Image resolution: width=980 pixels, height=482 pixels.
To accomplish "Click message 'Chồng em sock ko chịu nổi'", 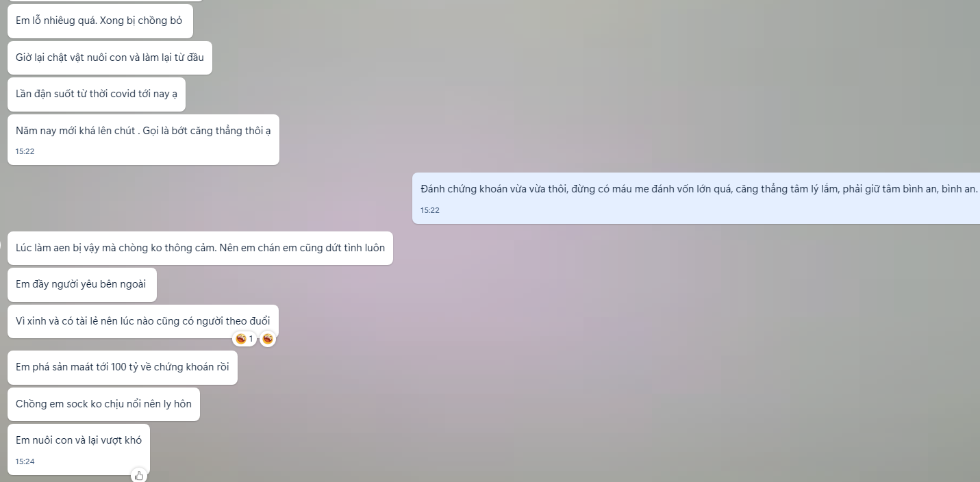I will (x=103, y=404).
